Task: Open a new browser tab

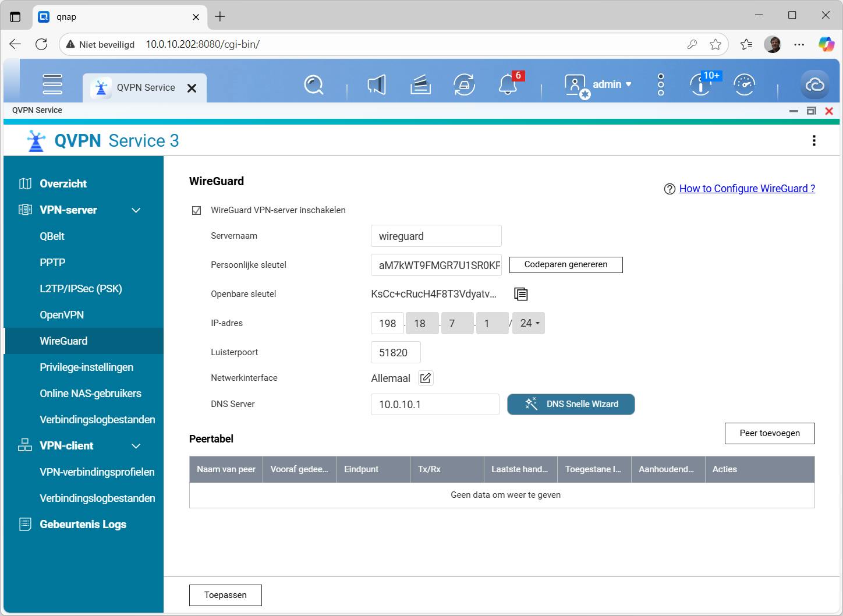Action: 220,17
